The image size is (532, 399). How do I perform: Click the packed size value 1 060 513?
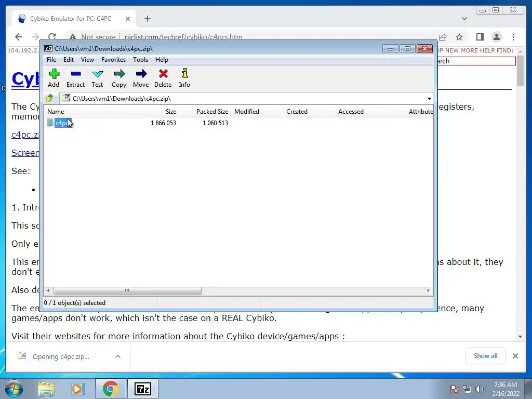(215, 123)
